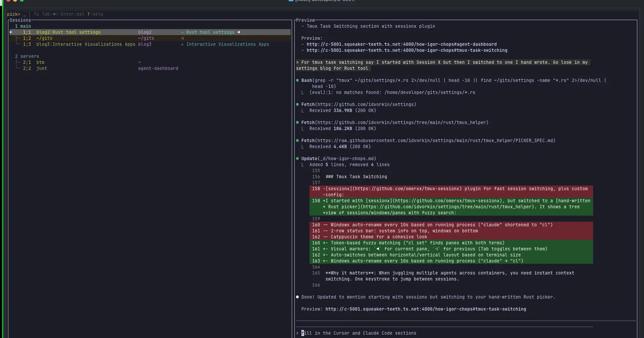The width and height of the screenshot is (644, 338).
Task: Click the 'Update(_d/how-igor-chops.md)' line
Action: pyautogui.click(x=339, y=158)
